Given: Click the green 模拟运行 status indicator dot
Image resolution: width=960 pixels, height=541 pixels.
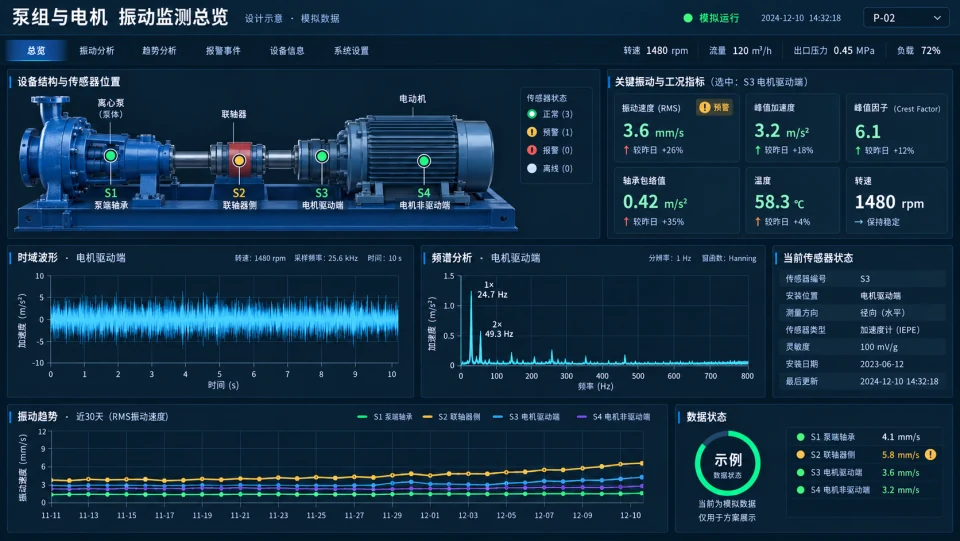Looking at the screenshot, I should [x=688, y=18].
